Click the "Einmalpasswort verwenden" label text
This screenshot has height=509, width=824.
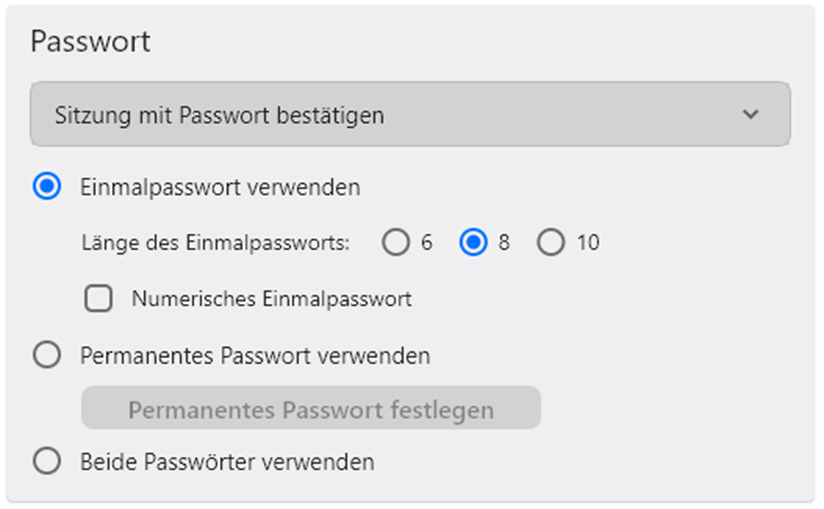click(220, 187)
